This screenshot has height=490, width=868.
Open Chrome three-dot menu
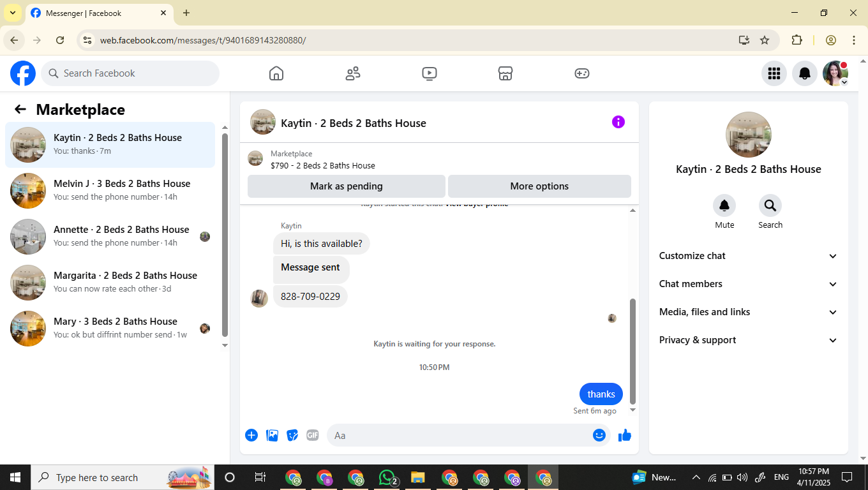854,40
